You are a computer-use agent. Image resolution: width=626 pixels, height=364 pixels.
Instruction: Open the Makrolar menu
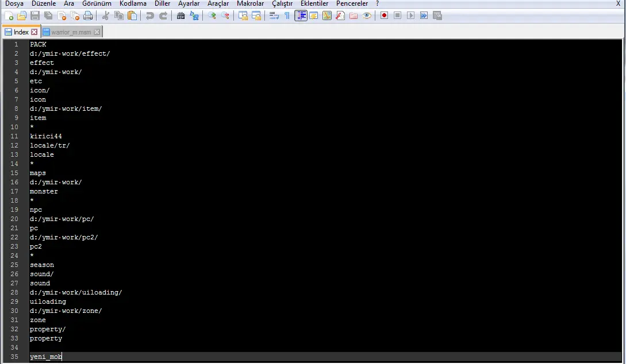click(250, 3)
